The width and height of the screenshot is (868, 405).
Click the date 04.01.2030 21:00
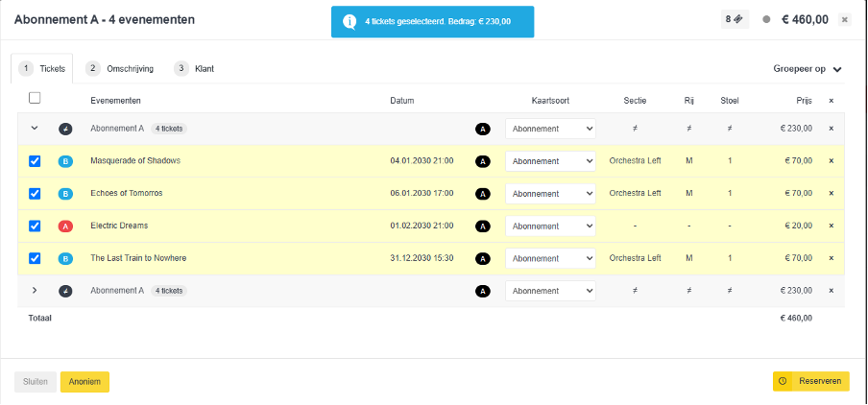(422, 160)
